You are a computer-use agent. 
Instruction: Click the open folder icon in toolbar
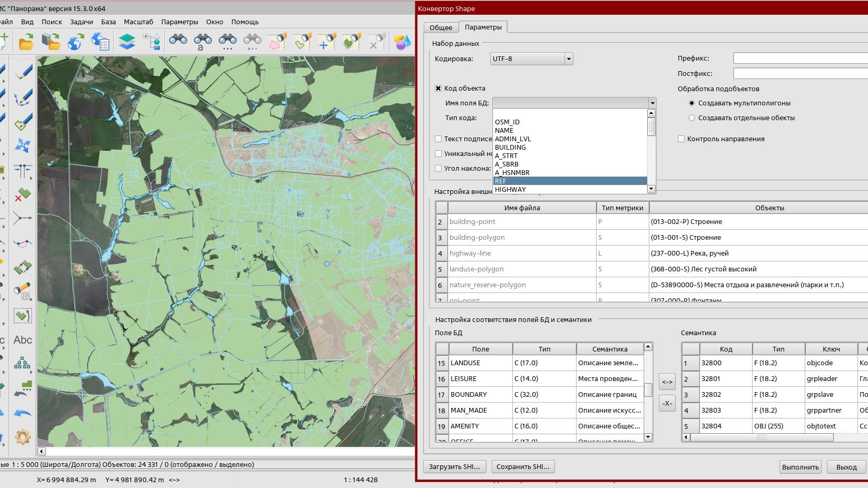[25, 41]
